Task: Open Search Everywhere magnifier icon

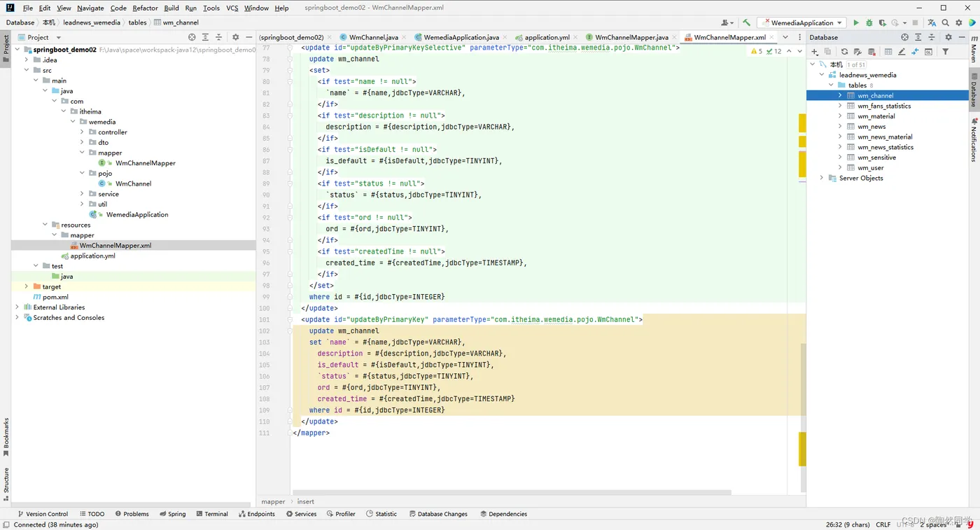Action: pyautogui.click(x=945, y=23)
